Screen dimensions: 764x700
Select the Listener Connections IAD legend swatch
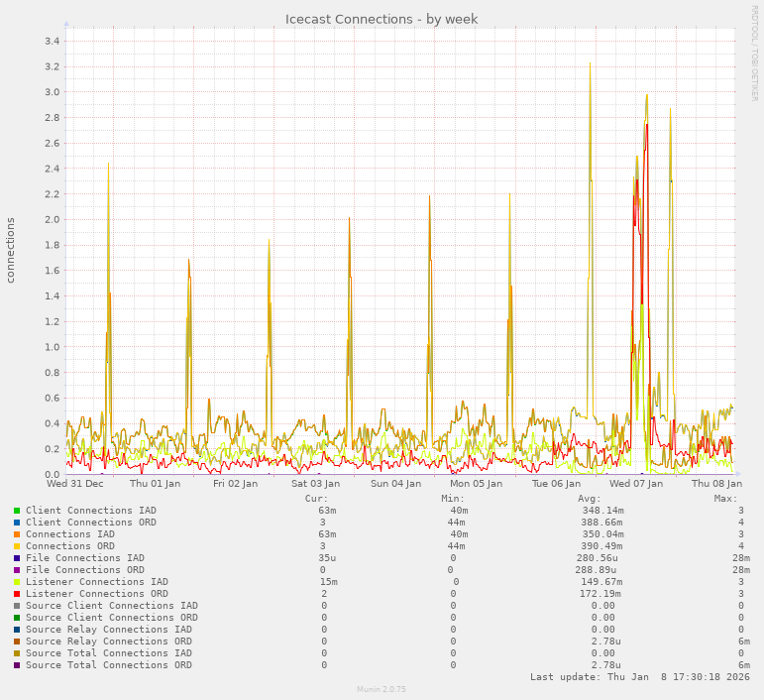coord(17,582)
